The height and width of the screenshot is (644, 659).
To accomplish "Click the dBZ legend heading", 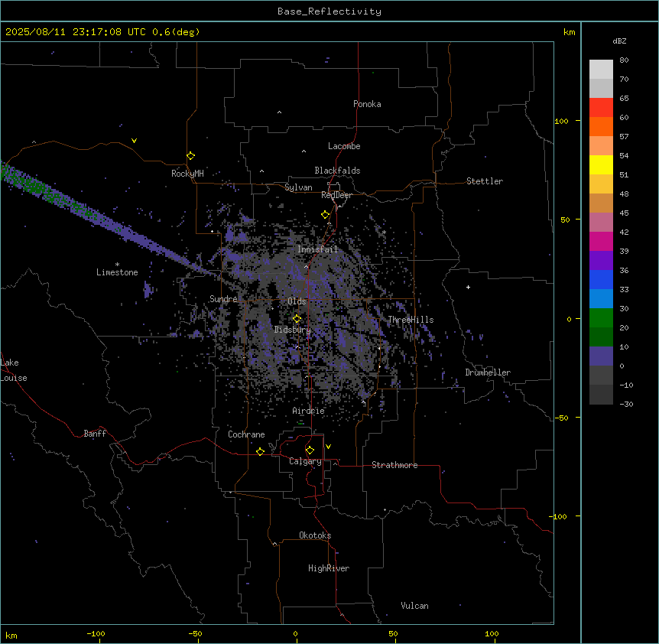I will pyautogui.click(x=619, y=41).
